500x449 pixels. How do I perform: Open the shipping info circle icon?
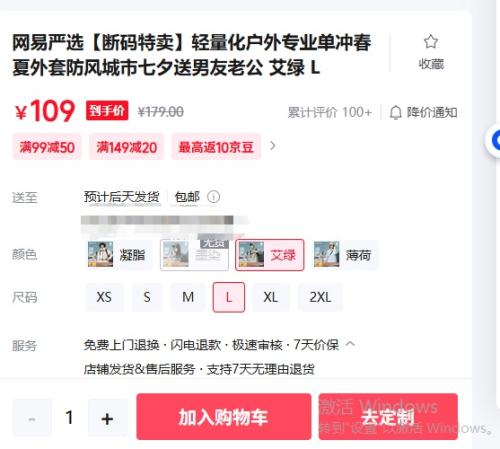213,197
